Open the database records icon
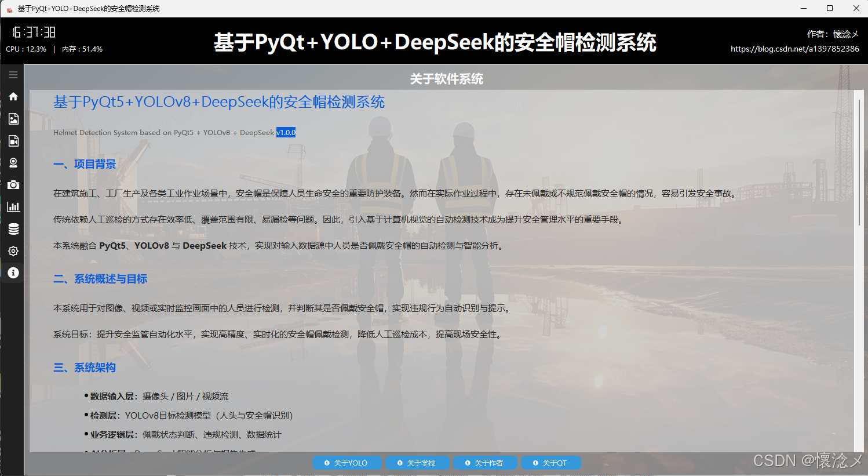 click(x=13, y=229)
